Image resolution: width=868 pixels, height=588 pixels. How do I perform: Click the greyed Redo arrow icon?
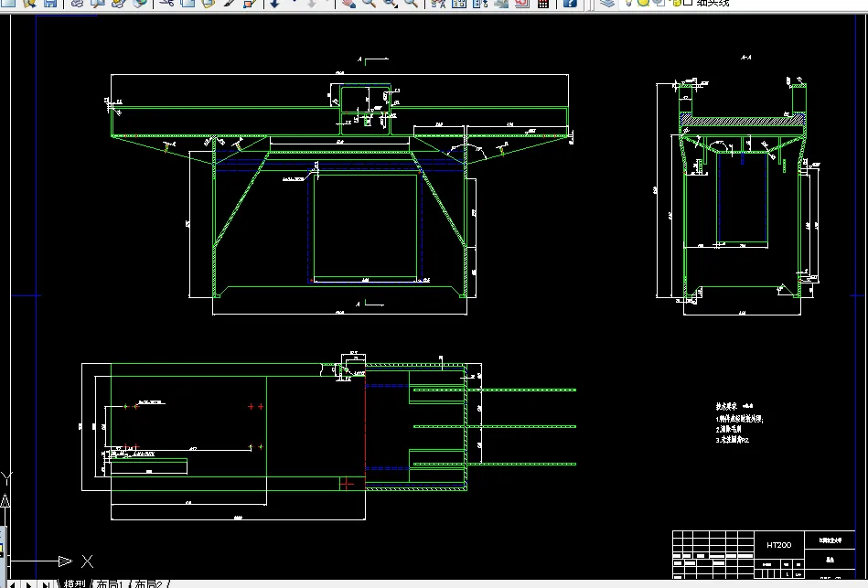(x=312, y=4)
